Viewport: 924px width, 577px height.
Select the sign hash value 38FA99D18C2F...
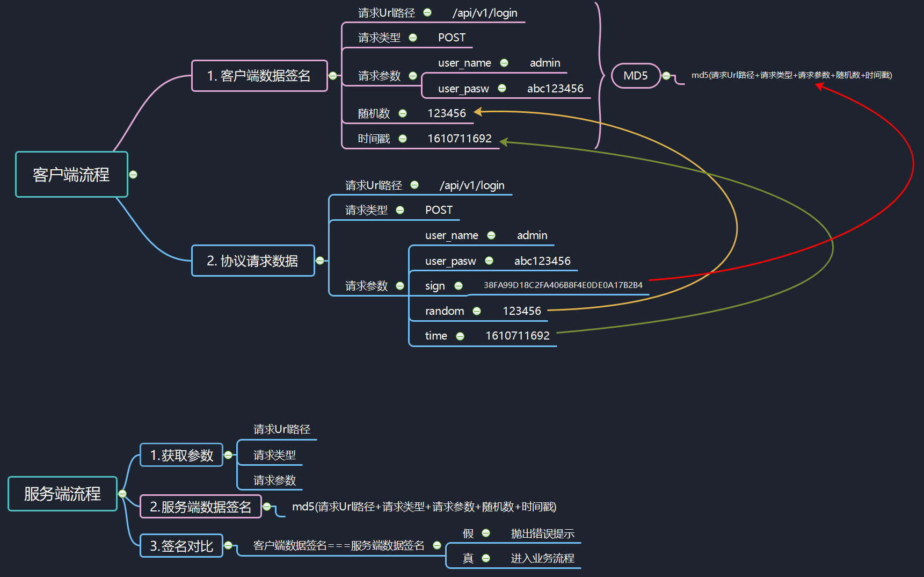[x=563, y=285]
